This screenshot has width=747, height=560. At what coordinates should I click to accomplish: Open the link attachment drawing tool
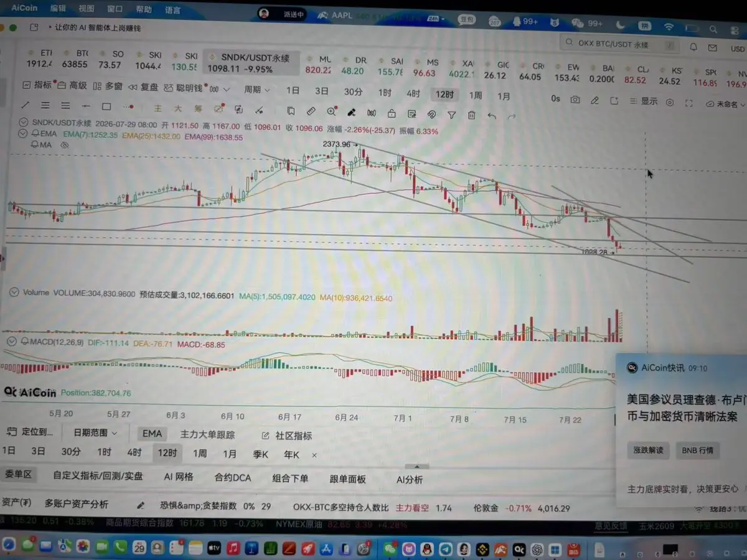[x=431, y=114]
